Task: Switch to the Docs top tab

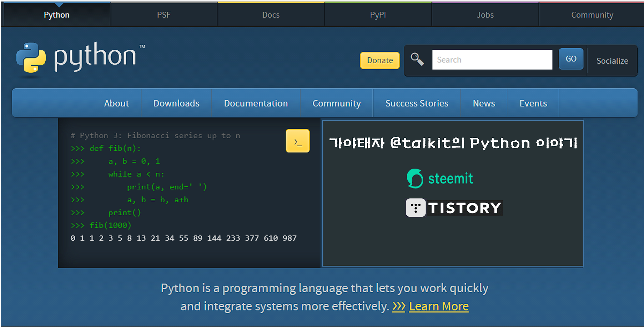Action: click(271, 15)
